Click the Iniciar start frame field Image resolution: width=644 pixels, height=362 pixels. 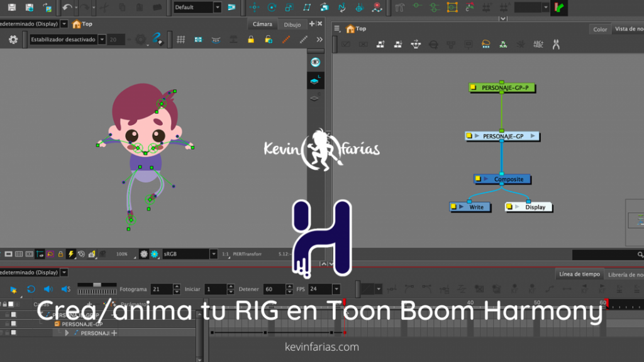click(x=216, y=289)
